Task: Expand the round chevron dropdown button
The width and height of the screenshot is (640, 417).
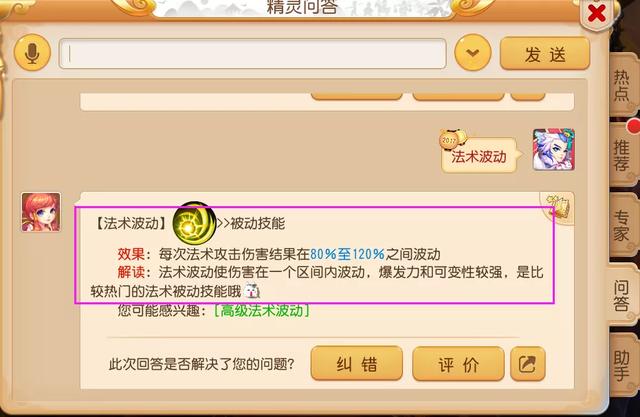Action: 473,53
